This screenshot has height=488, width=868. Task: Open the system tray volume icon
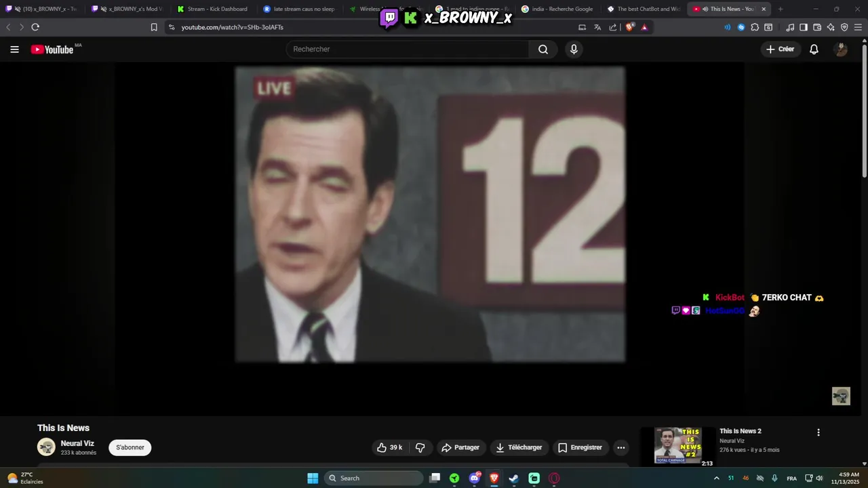coord(819,478)
